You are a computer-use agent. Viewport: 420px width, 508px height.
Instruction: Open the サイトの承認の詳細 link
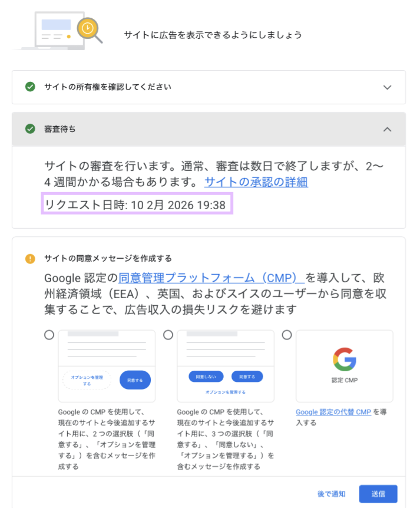click(x=256, y=182)
